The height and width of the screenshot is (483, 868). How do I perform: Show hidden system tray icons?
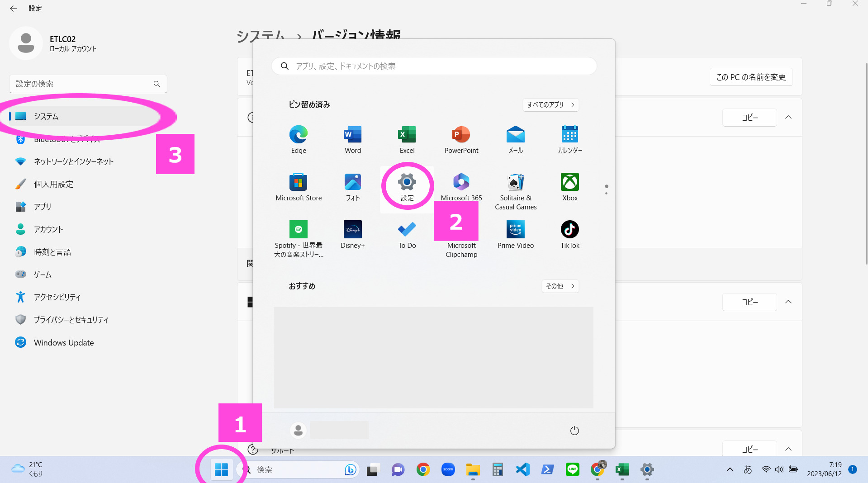(730, 469)
